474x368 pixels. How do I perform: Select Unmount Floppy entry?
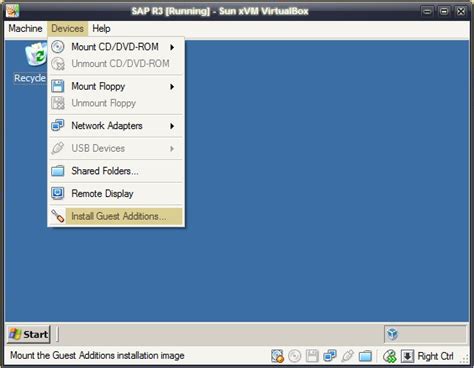coord(116,103)
